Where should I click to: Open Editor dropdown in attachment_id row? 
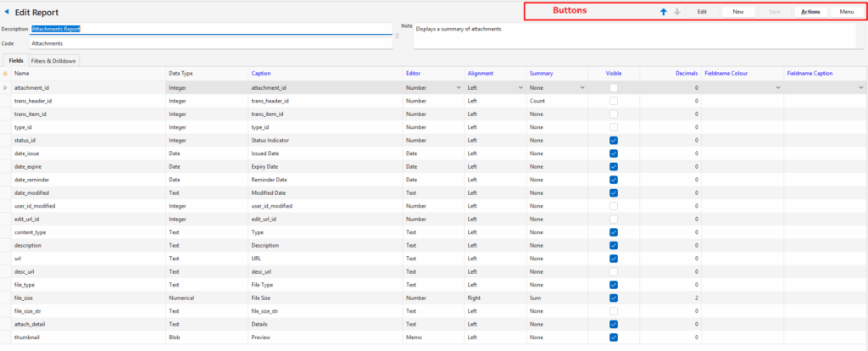(x=459, y=87)
